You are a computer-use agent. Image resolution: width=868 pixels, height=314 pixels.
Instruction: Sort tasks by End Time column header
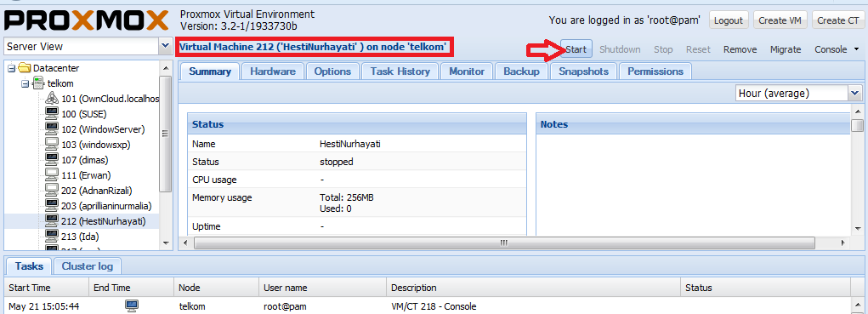(132, 288)
